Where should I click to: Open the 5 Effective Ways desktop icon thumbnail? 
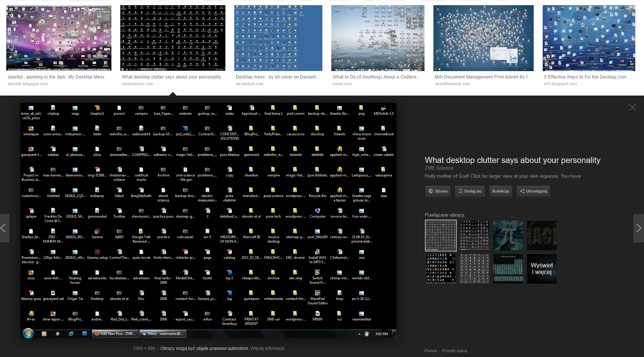coord(588,38)
